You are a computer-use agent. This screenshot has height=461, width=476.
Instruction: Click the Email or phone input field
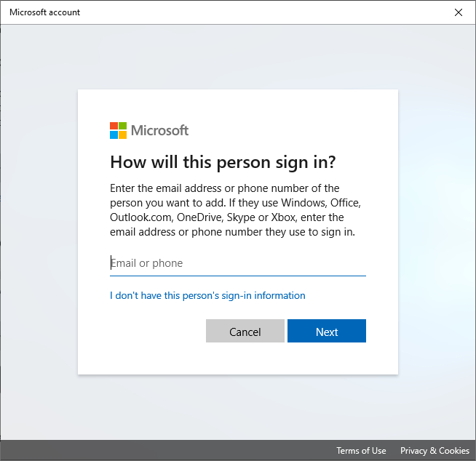(x=237, y=263)
